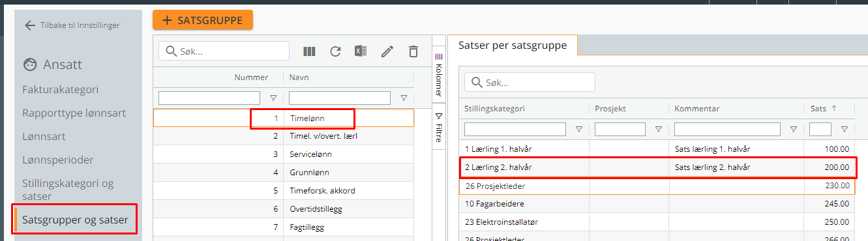Sort by the Prosjekt column header

(610, 109)
